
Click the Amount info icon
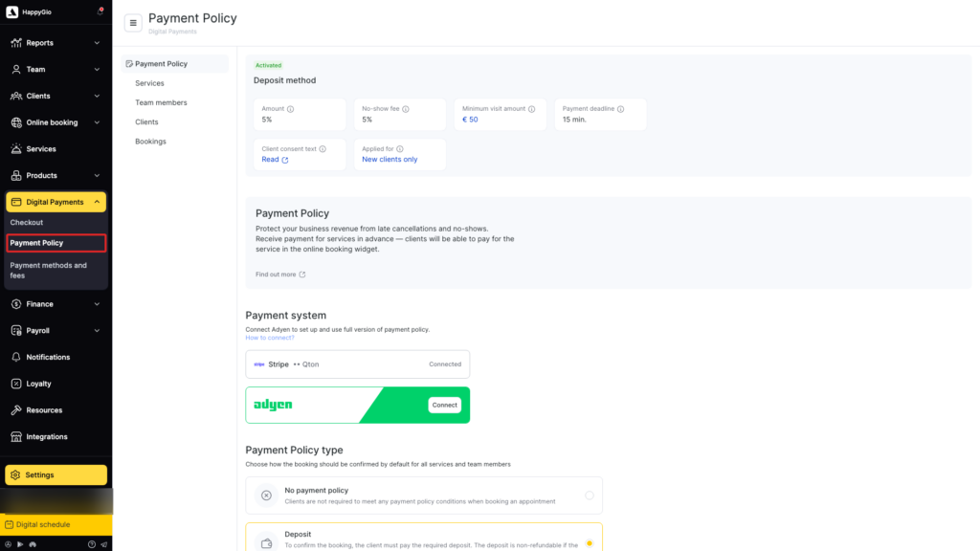(291, 109)
